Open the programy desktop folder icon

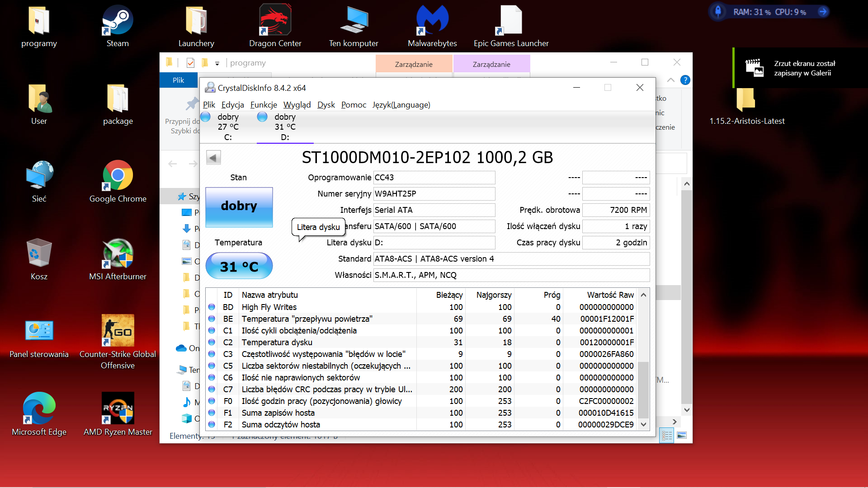[x=39, y=26]
